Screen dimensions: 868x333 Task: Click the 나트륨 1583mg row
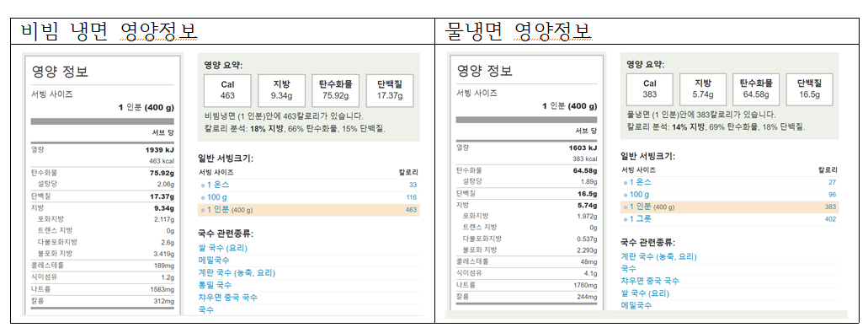[103, 289]
